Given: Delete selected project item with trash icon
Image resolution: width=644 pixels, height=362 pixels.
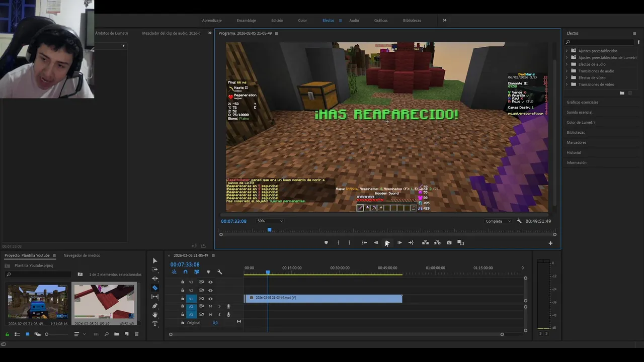Looking at the screenshot, I should point(136,334).
